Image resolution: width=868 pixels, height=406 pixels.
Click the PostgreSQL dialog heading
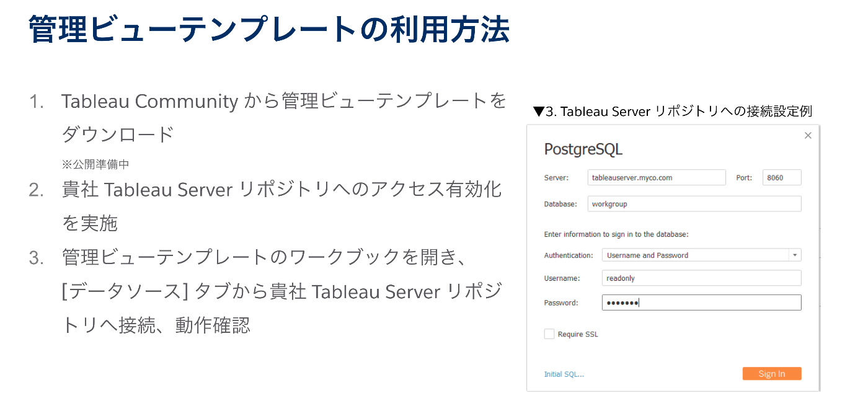[x=583, y=149]
